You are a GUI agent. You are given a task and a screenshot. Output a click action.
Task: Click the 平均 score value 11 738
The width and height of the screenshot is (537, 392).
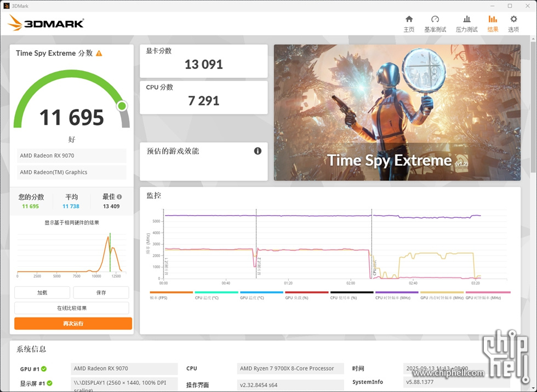pos(71,206)
